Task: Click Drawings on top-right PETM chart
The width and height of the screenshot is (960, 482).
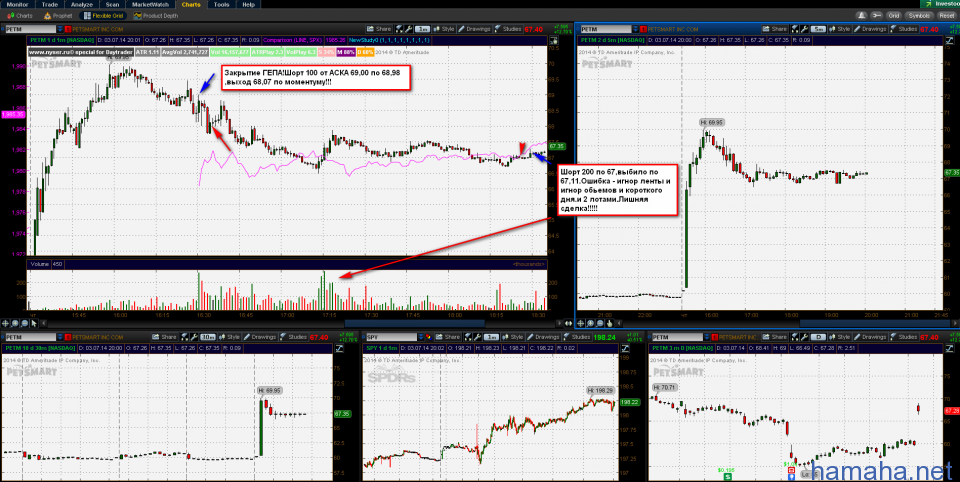Action: 874,30
